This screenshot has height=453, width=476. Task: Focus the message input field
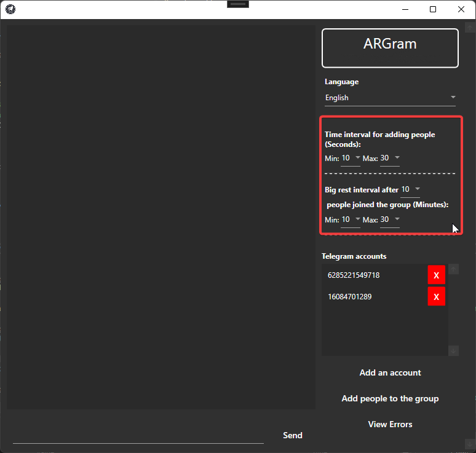click(x=138, y=435)
